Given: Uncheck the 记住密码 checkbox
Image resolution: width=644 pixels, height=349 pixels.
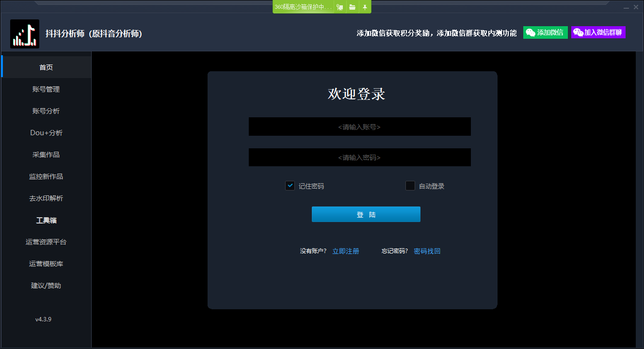Looking at the screenshot, I should (290, 186).
